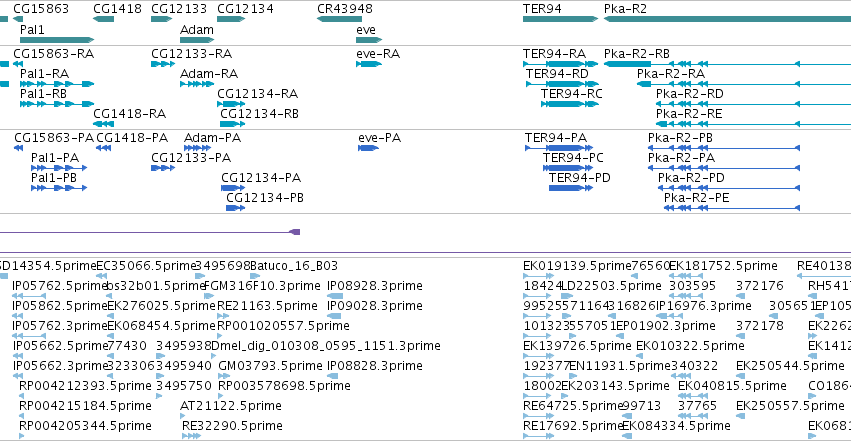Click EST RP003578698.5prime

[x=284, y=386]
